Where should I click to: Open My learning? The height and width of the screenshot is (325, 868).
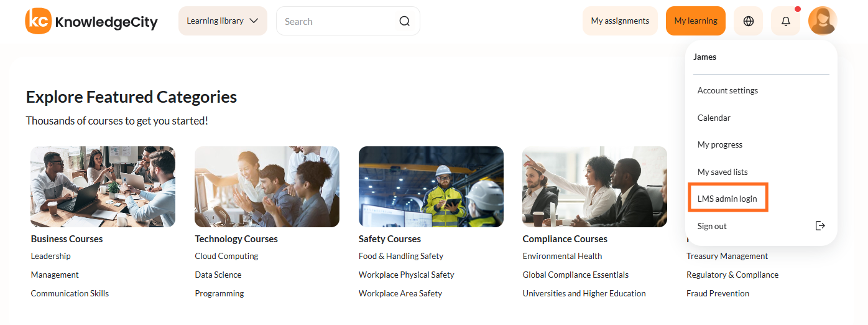click(x=696, y=21)
